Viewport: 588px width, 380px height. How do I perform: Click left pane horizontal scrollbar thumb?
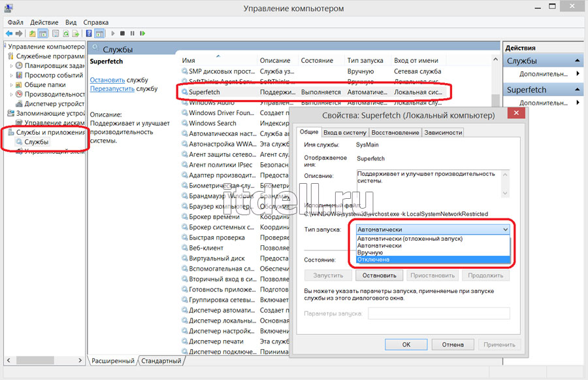pos(35,360)
